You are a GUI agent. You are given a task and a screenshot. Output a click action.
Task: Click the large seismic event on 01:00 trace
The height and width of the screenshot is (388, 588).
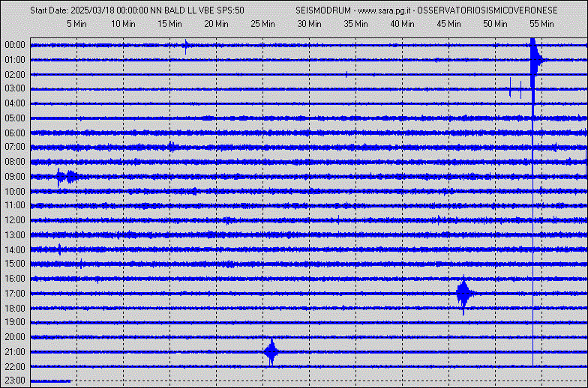(x=535, y=58)
